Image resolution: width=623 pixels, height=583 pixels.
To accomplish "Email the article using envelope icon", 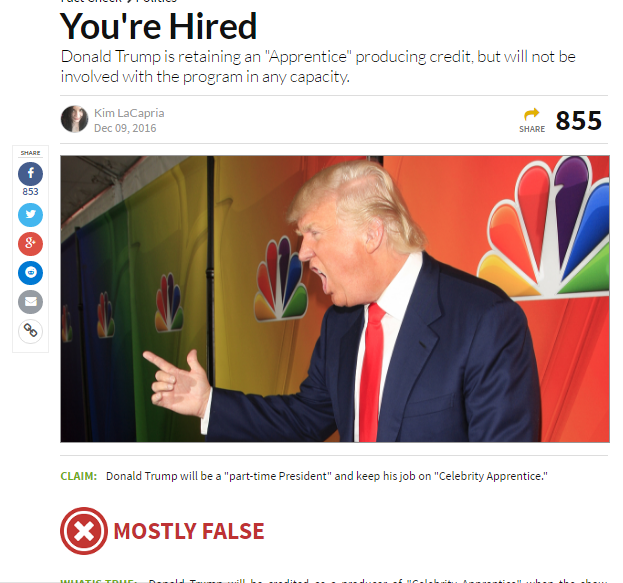I will point(31,302).
